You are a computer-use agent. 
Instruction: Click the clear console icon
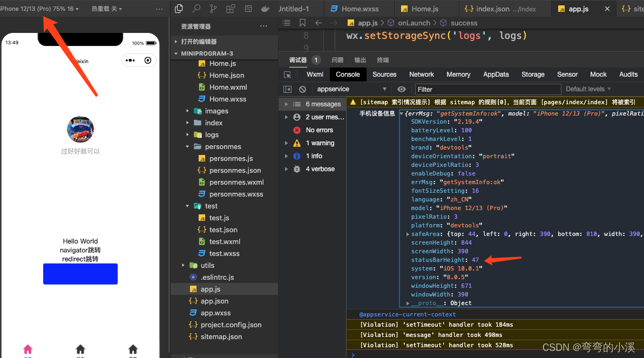303,89
